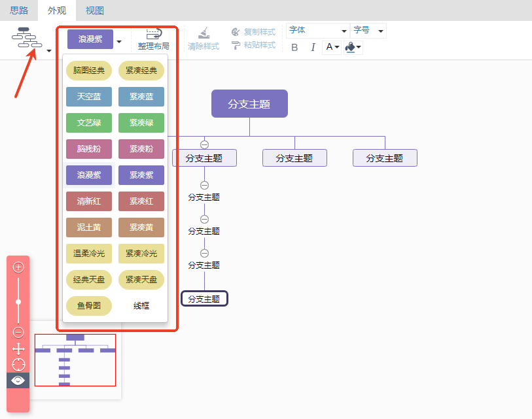Pick the 浪漫紫 theme in the list
Screen dimensions: 532x419
(89, 175)
